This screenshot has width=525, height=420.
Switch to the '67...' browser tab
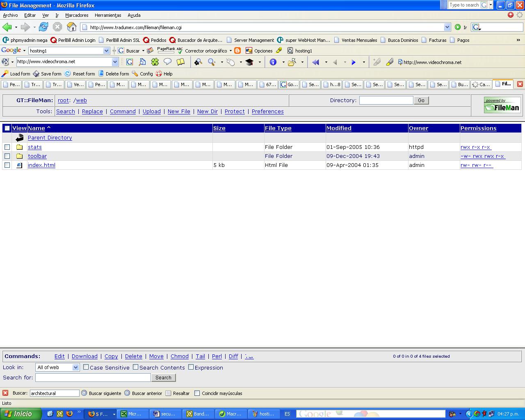[267, 84]
